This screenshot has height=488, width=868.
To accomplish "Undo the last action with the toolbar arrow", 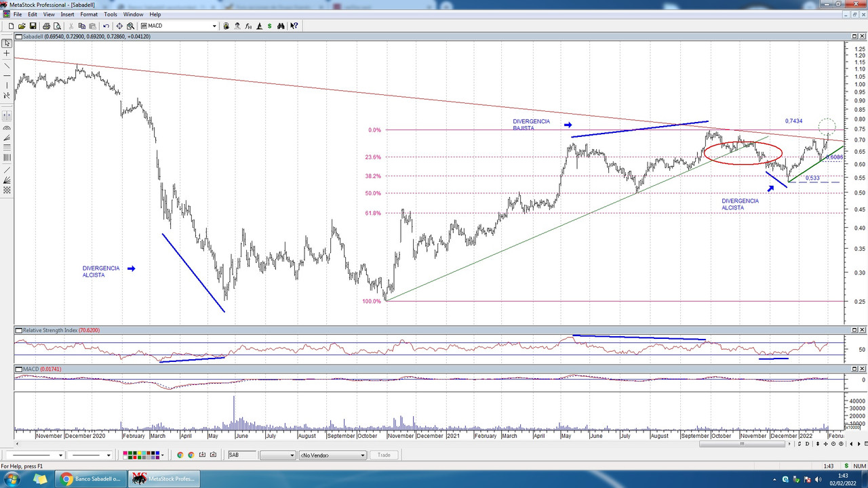I will pyautogui.click(x=106, y=26).
